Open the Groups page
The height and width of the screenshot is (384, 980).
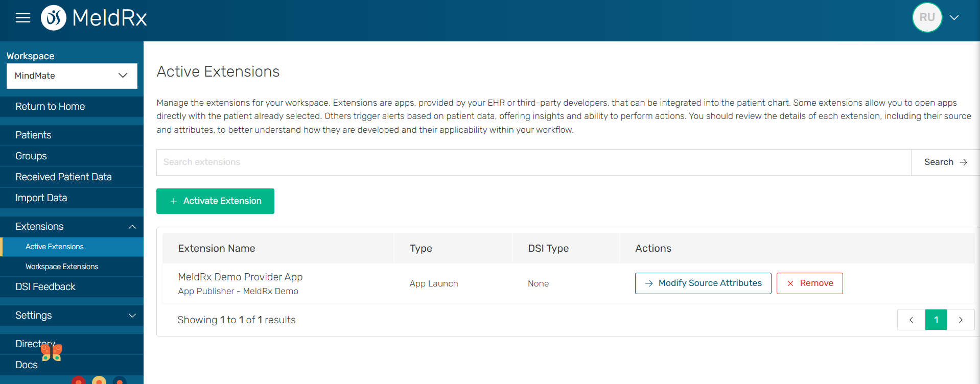click(x=72, y=156)
